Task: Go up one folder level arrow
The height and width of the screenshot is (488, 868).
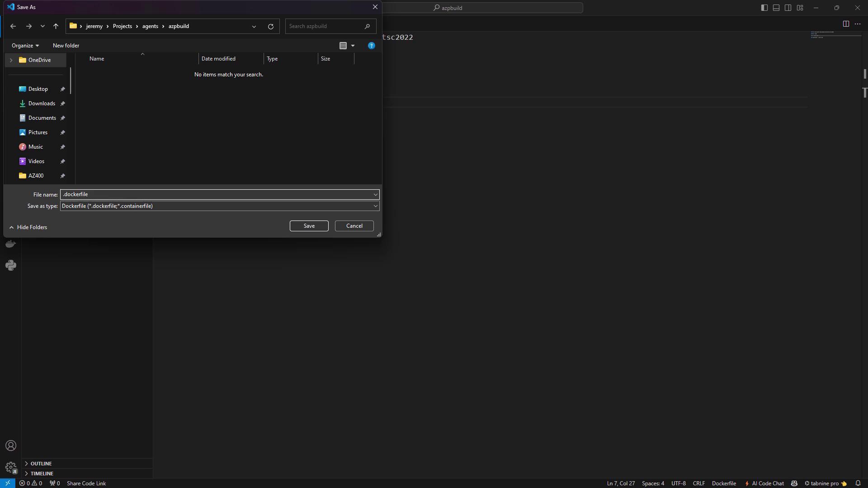Action: pyautogui.click(x=56, y=26)
